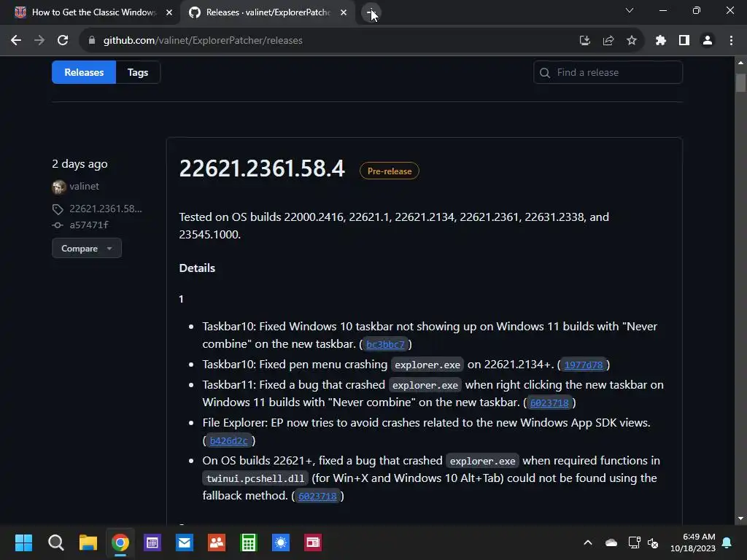Viewport: 747px width, 560px height.
Task: Click the scrollbar down arrow
Action: click(740, 518)
